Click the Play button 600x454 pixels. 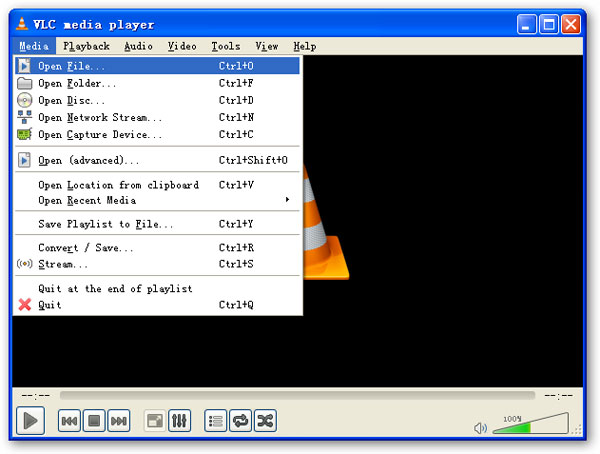(30, 421)
